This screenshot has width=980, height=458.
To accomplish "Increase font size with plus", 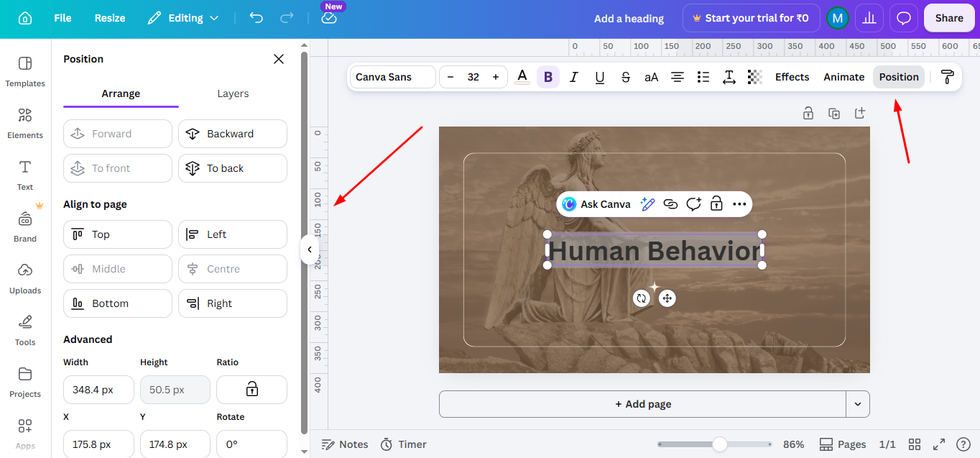I will (496, 77).
